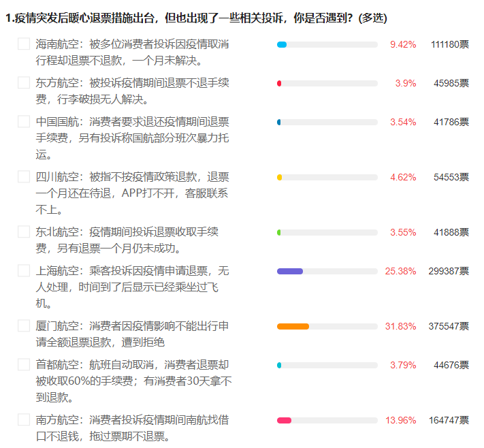Click the 41888票 vote count

pos(451,232)
